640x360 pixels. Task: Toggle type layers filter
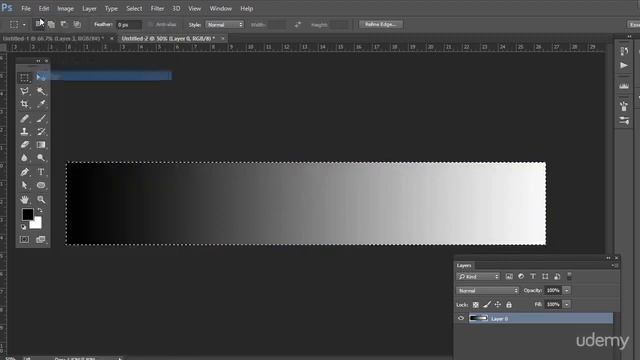[533, 277]
